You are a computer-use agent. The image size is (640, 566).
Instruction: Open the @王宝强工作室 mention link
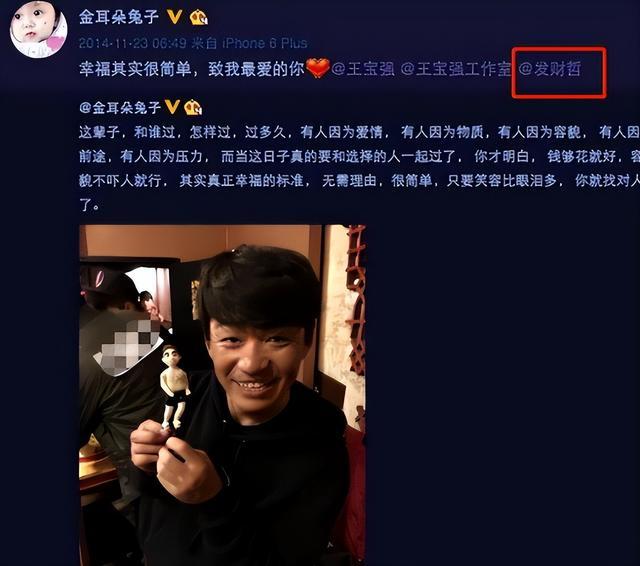[x=456, y=69]
